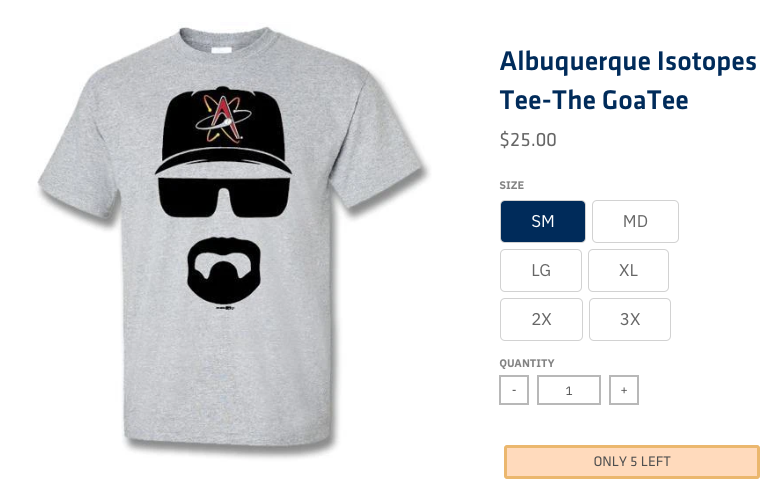This screenshot has height=484, width=774.
Task: Click the Isotopes atom logo on the cap
Action: 223,119
